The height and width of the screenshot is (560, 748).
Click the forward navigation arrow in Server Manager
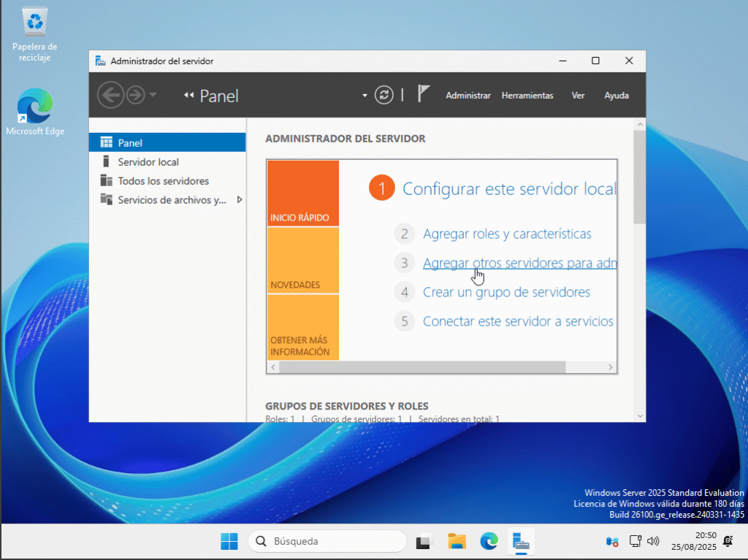pos(135,95)
